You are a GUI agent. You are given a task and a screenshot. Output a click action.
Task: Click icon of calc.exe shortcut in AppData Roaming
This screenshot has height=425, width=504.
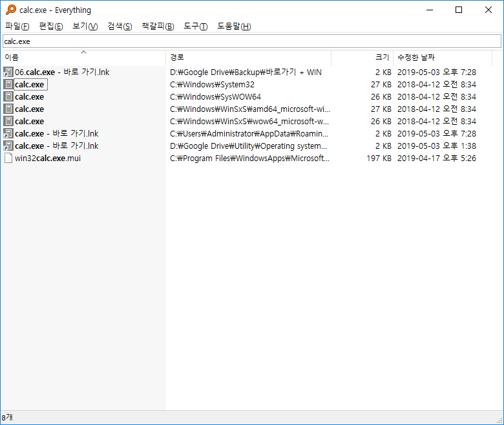(x=8, y=133)
